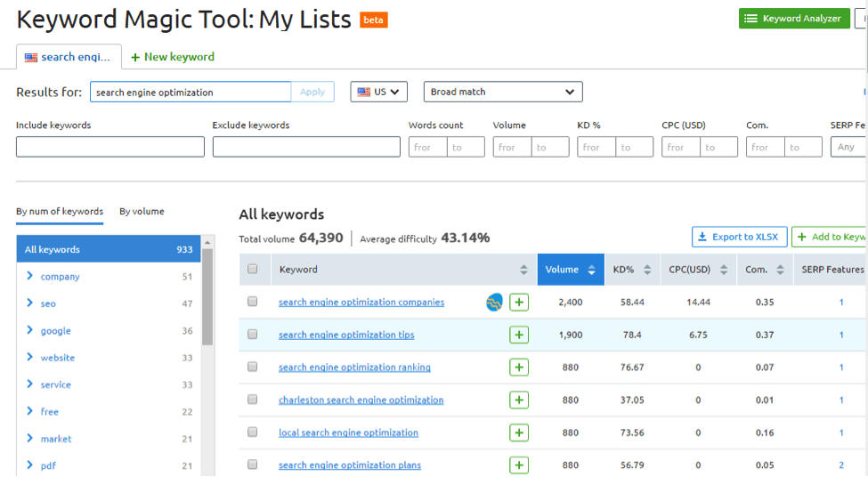
Task: Select 'All keywords' group in sidebar
Action: pos(109,249)
